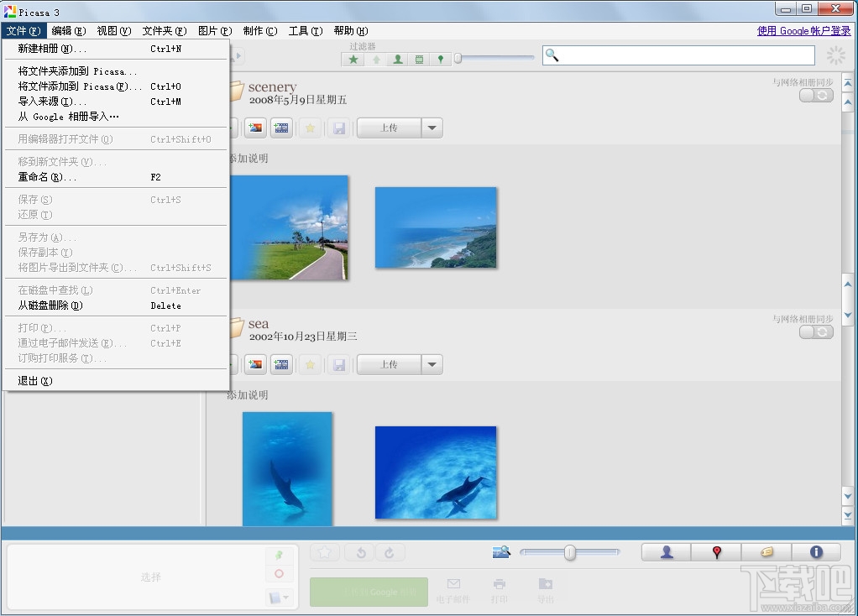Open the photo Info panel icon
The height and width of the screenshot is (616, 858).
(815, 551)
